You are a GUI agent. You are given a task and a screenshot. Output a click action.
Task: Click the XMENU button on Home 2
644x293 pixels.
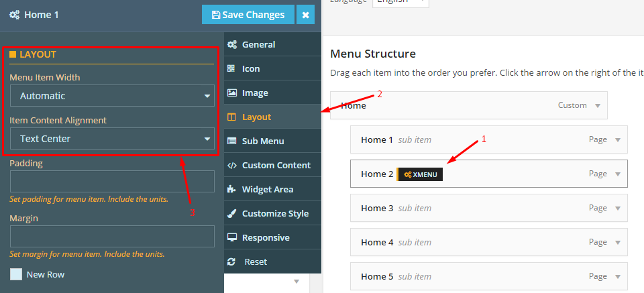pos(420,174)
